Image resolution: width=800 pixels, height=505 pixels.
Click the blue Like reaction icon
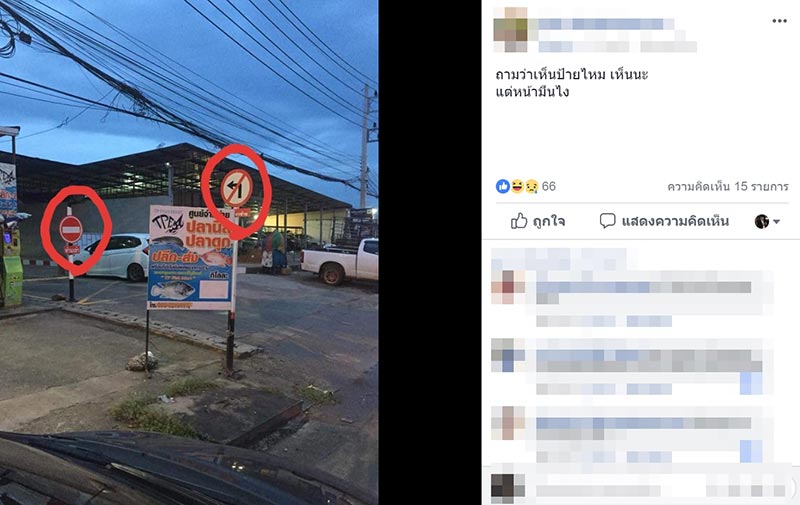point(503,186)
